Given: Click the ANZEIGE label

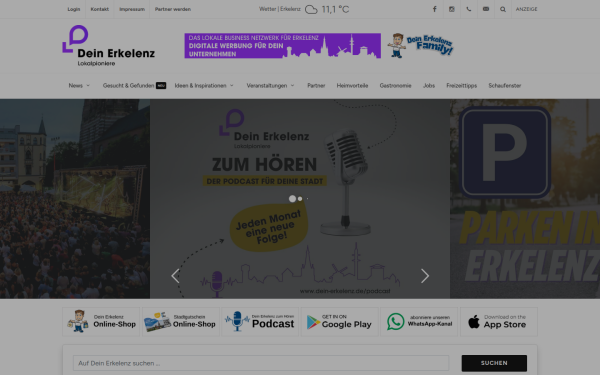Looking at the screenshot, I should [527, 9].
